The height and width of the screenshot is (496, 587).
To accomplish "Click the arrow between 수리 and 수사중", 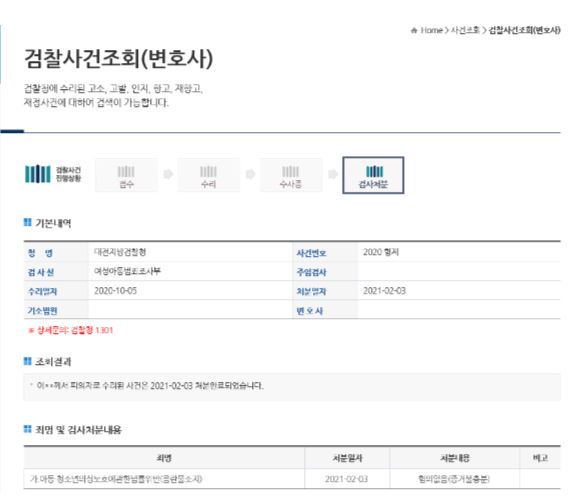I will [x=250, y=174].
